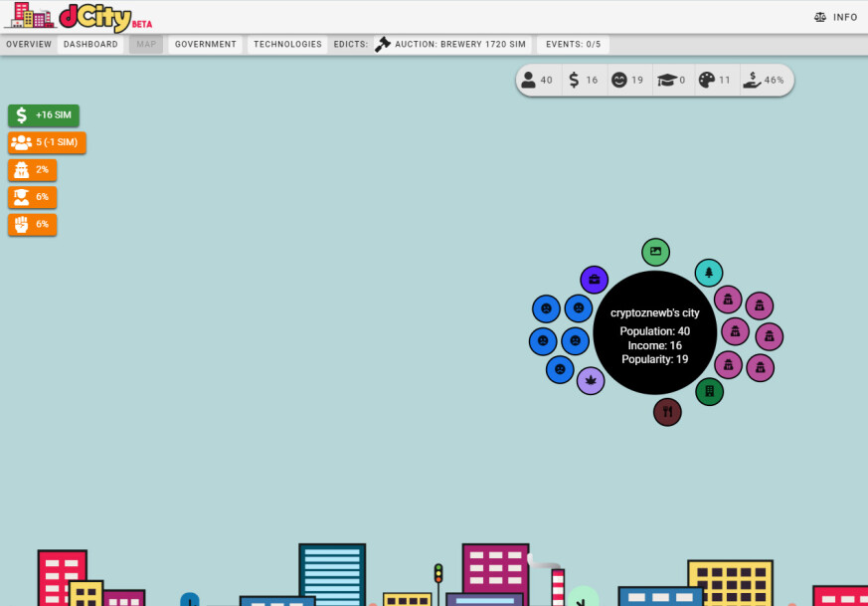
Task: Select the maroon fork-and-knife restaurant bubble
Action: pos(667,412)
